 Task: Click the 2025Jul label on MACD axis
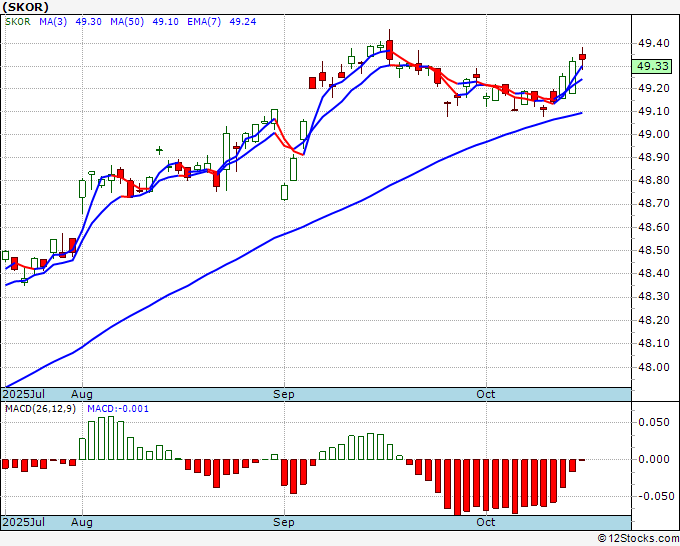[23, 522]
